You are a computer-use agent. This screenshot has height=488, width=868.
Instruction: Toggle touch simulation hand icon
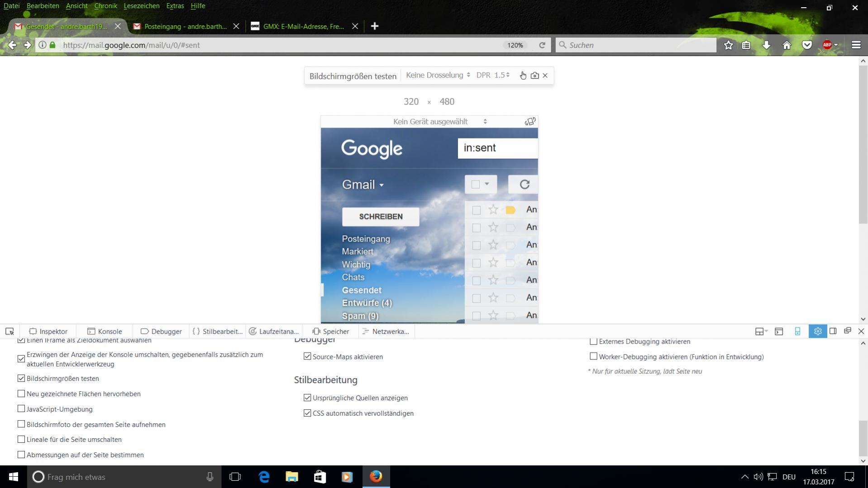(523, 76)
